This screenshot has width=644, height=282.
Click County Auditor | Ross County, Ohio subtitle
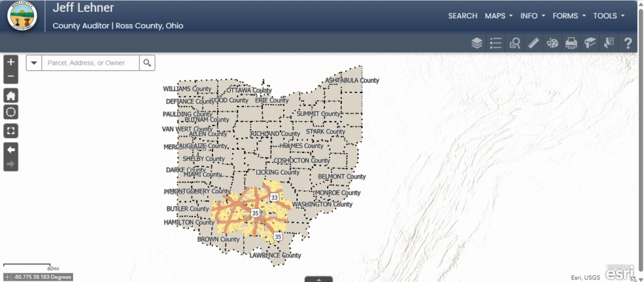(x=118, y=26)
